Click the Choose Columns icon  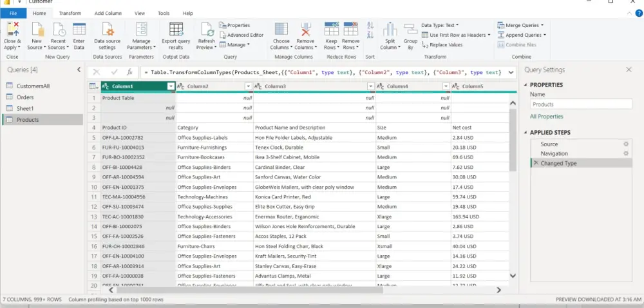click(x=281, y=30)
